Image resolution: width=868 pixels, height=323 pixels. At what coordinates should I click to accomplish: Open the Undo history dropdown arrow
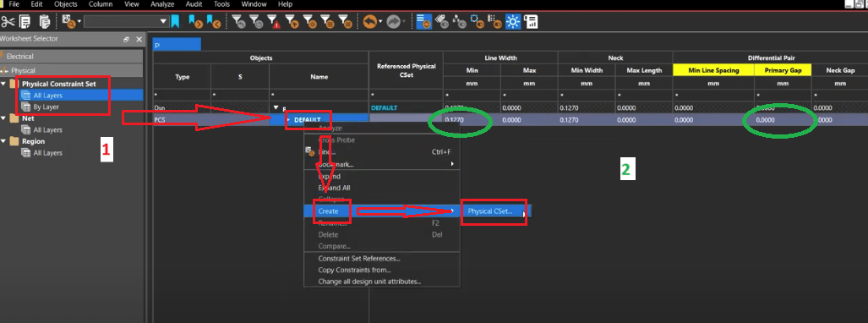tap(381, 22)
